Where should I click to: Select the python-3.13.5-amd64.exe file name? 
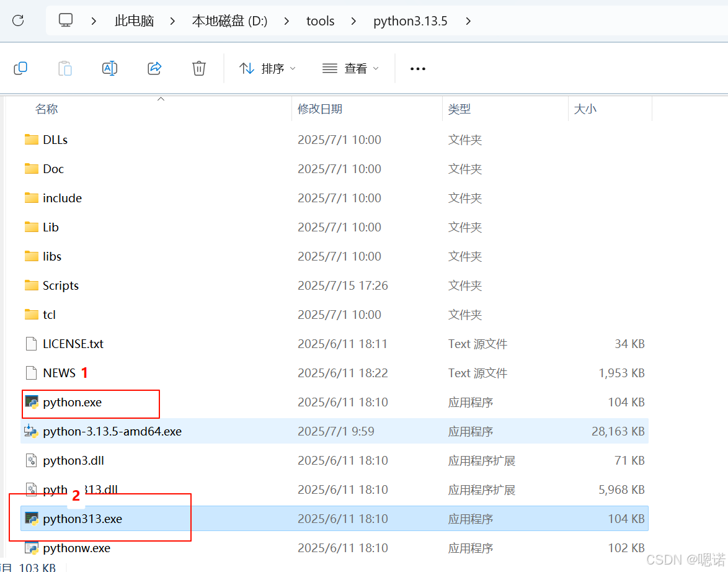tap(112, 432)
